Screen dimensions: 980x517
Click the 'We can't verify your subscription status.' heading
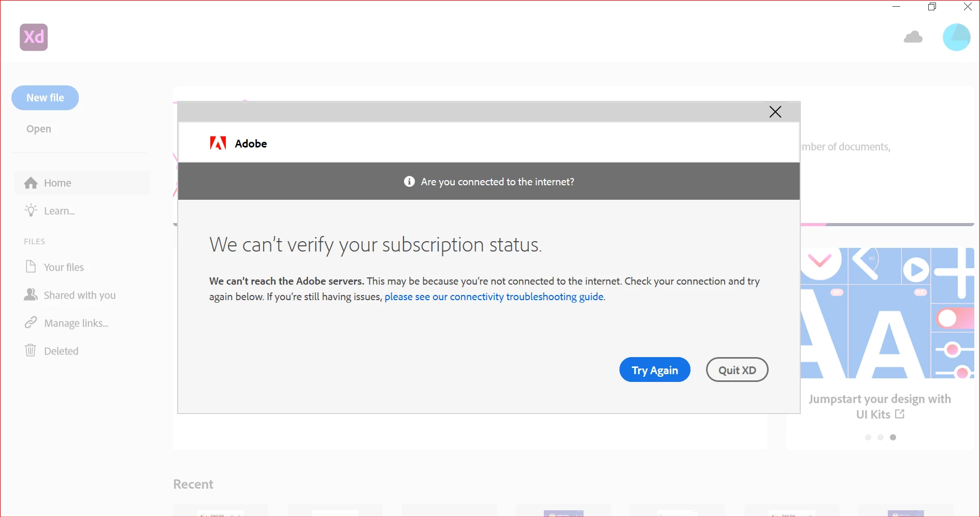pos(376,245)
